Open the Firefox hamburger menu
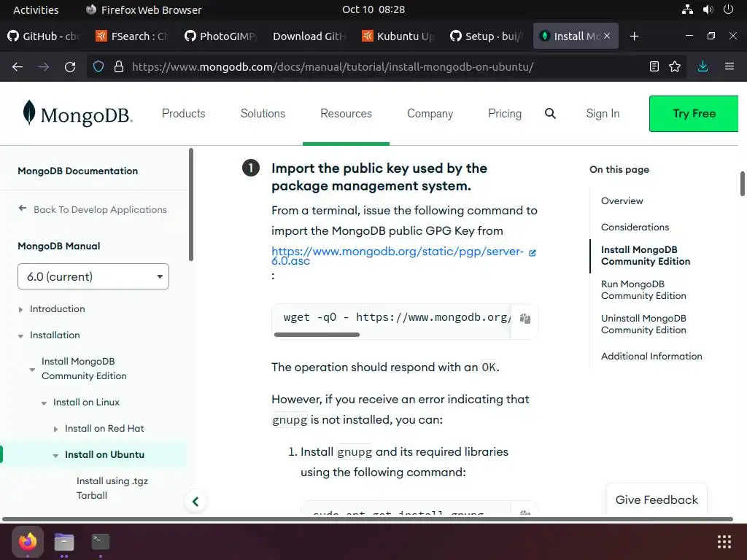747x560 pixels. coord(729,66)
